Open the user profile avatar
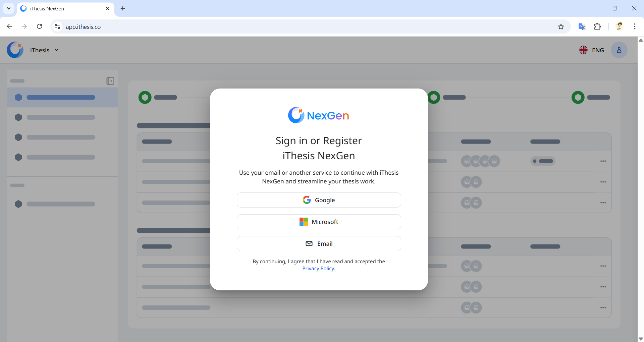 tap(619, 50)
